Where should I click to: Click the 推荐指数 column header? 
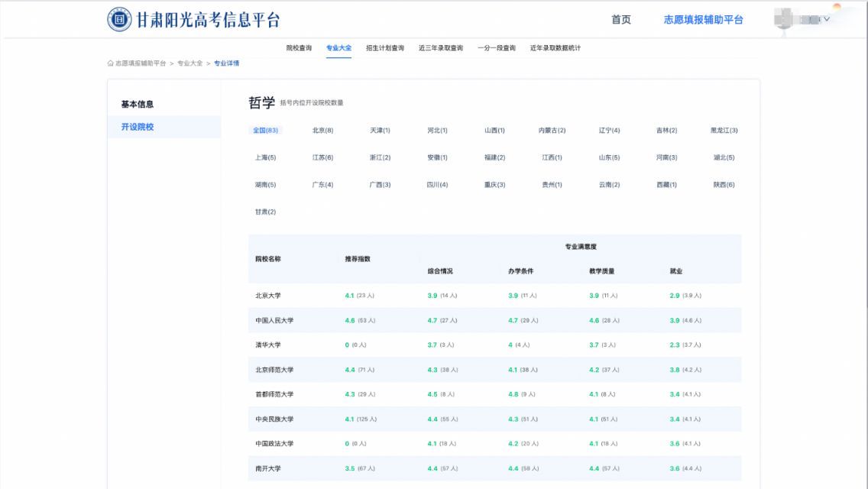coord(358,258)
